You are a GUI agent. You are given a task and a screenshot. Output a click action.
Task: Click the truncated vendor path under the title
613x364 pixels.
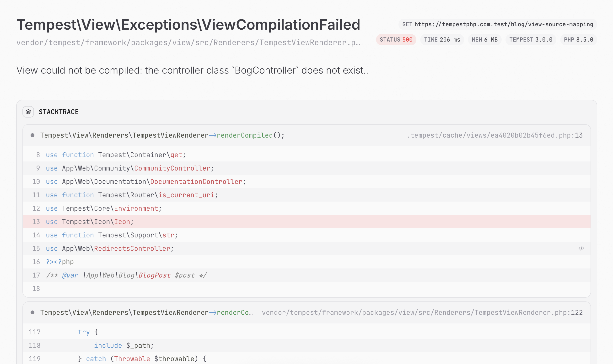click(x=188, y=43)
